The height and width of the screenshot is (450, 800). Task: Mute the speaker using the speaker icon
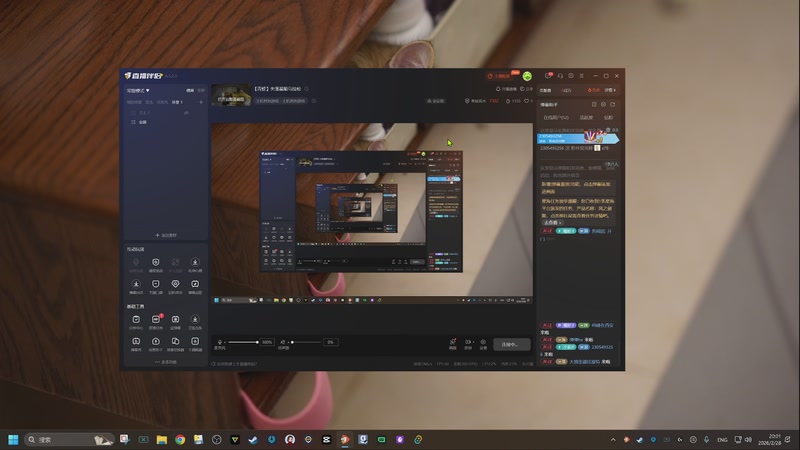[283, 342]
